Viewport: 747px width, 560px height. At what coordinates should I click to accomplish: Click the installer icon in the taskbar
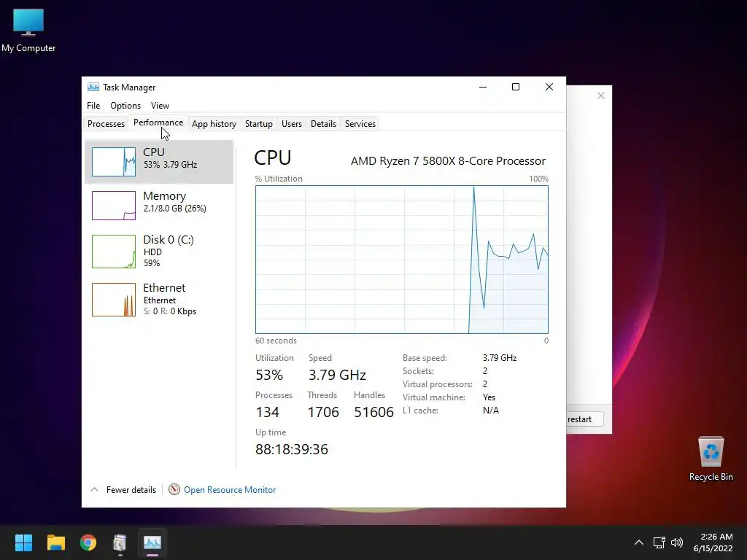pyautogui.click(x=120, y=542)
